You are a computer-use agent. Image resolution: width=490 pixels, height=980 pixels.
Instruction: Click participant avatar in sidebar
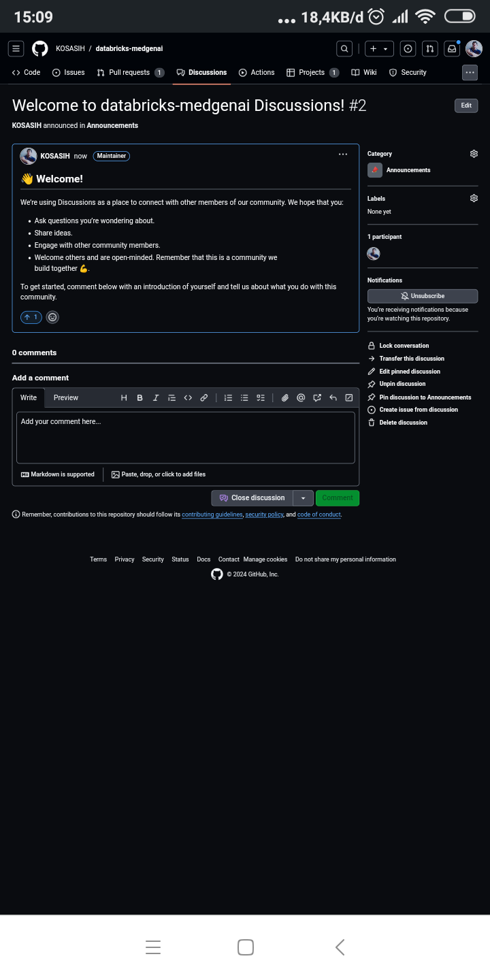pos(374,254)
